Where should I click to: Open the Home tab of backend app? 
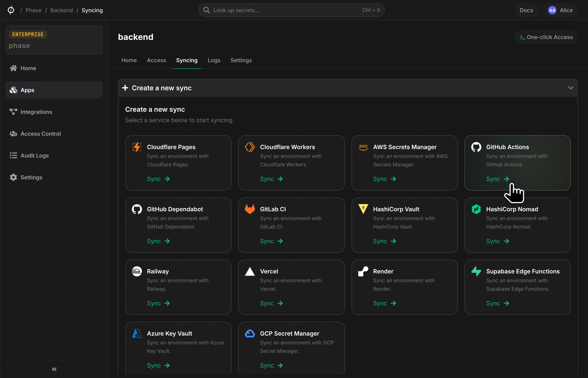click(x=129, y=60)
